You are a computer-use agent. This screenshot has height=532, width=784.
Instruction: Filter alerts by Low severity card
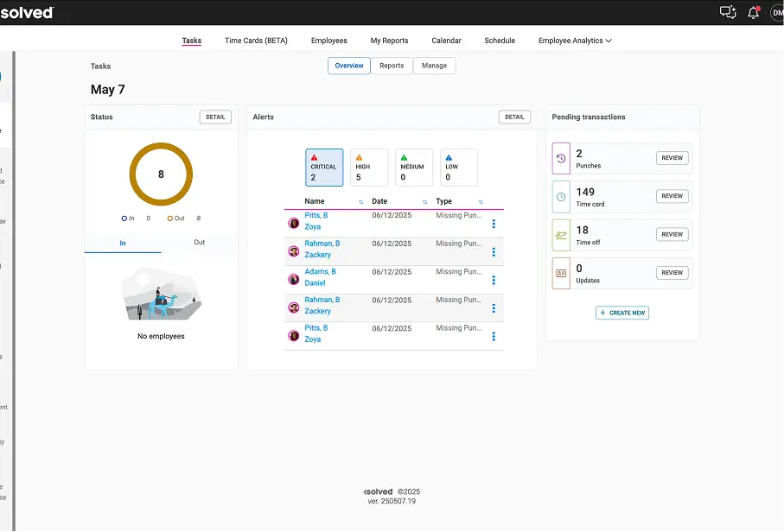coord(459,168)
